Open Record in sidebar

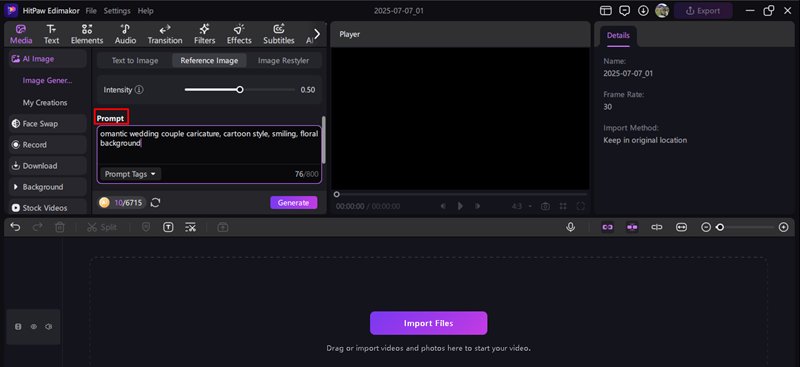47,144
